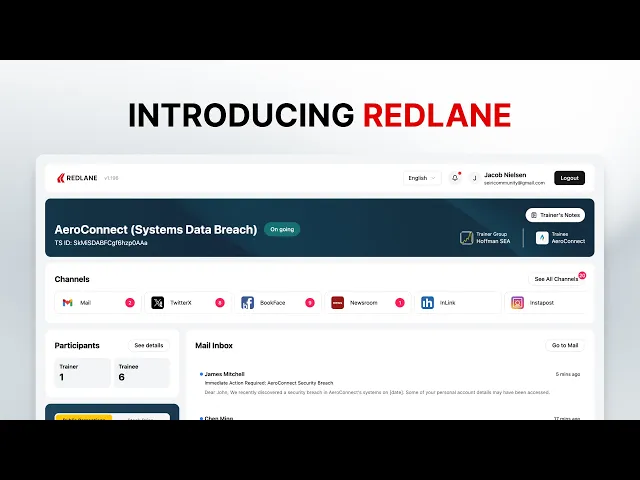Click the Hoffman SEA trainer group logo
Image resolution: width=640 pixels, height=480 pixels.
click(x=466, y=238)
